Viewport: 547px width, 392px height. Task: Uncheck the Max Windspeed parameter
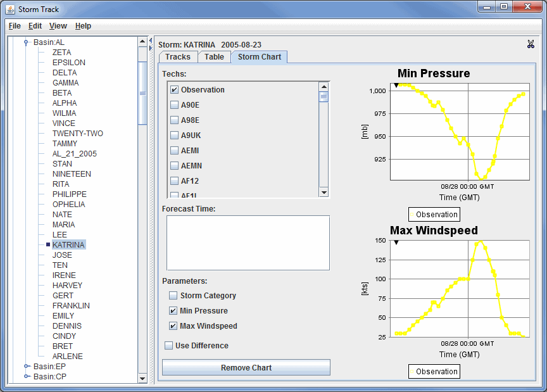pos(173,326)
